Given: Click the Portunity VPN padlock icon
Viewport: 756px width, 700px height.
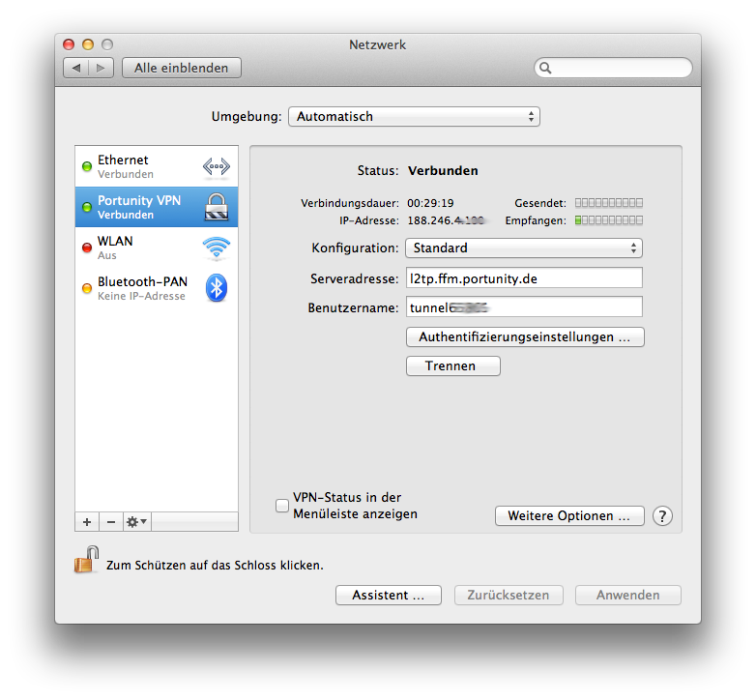Looking at the screenshot, I should [216, 207].
